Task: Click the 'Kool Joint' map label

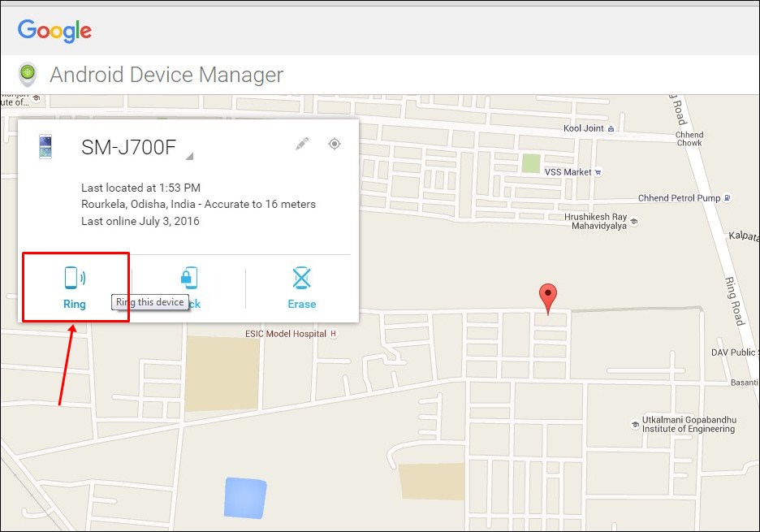Action: click(583, 128)
